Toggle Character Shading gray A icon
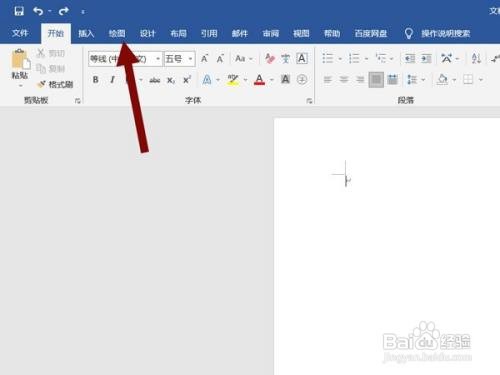This screenshot has height=375, width=500. 285,79
